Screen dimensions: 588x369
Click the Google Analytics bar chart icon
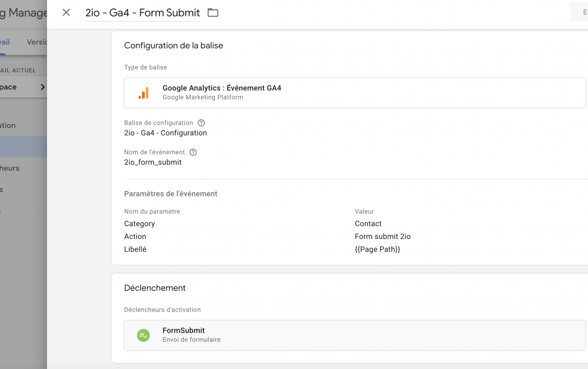pos(144,93)
